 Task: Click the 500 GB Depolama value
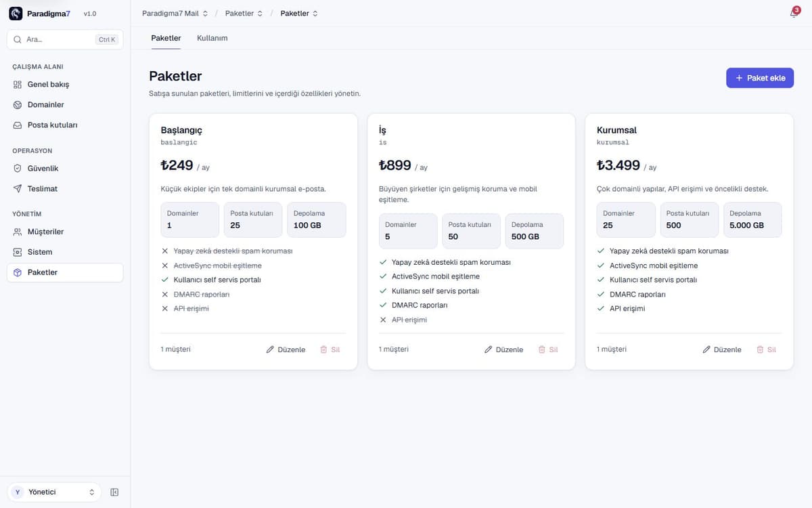(525, 237)
